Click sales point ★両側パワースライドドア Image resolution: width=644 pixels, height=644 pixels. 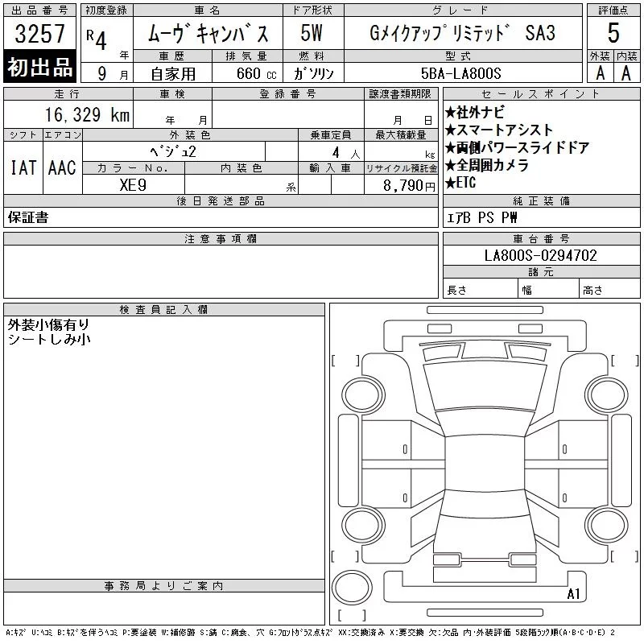click(x=518, y=147)
